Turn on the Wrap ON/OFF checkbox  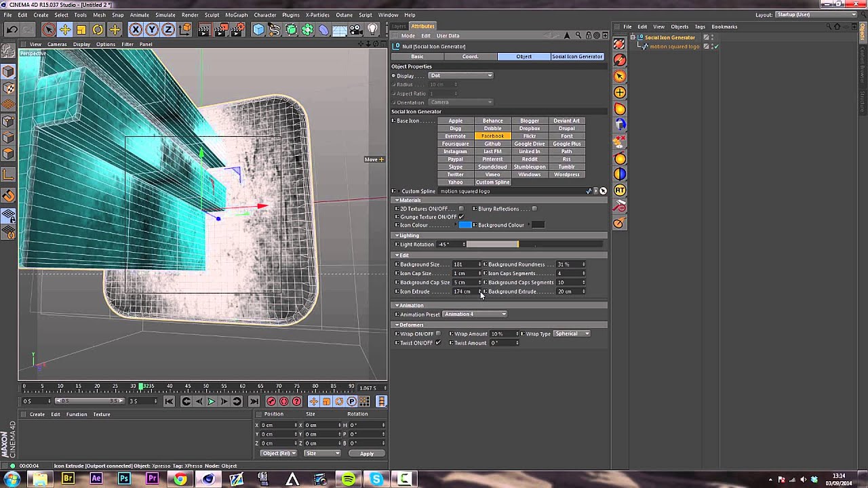[438, 333]
